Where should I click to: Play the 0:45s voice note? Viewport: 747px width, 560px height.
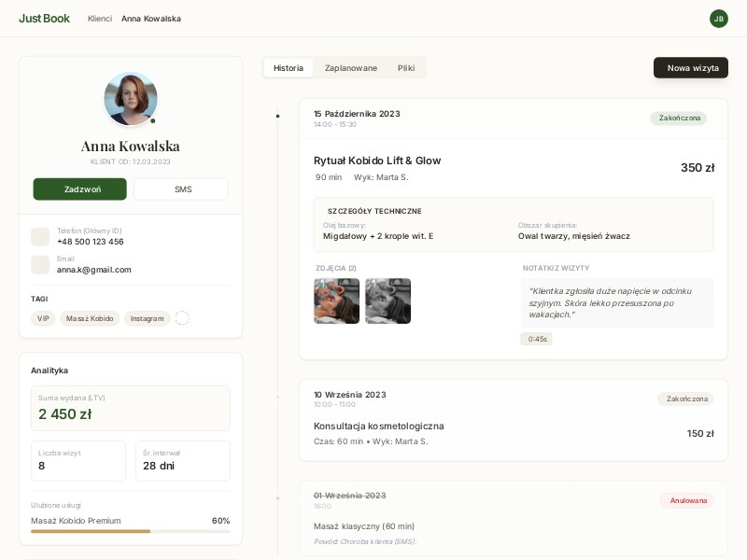click(536, 339)
